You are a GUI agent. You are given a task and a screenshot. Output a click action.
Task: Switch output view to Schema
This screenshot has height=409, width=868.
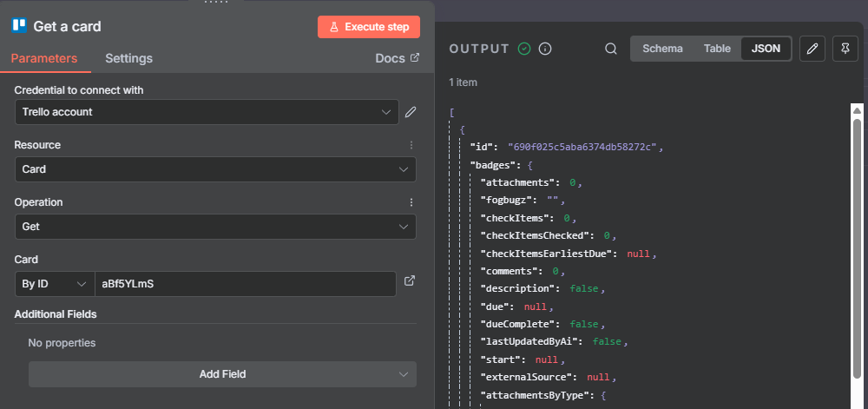[662, 49]
